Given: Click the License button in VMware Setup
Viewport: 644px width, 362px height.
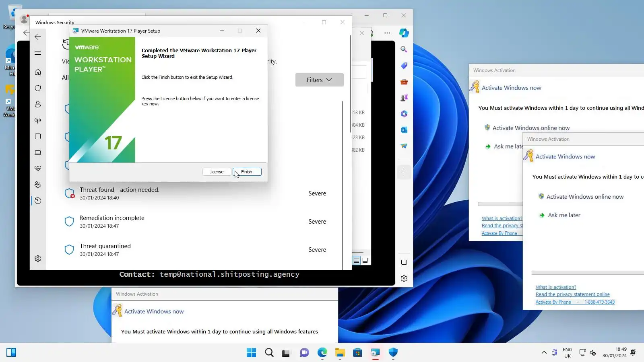Looking at the screenshot, I should [x=217, y=172].
